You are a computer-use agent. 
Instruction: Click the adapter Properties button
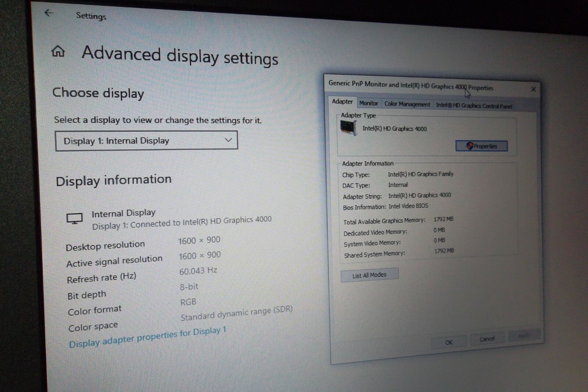[x=481, y=146]
